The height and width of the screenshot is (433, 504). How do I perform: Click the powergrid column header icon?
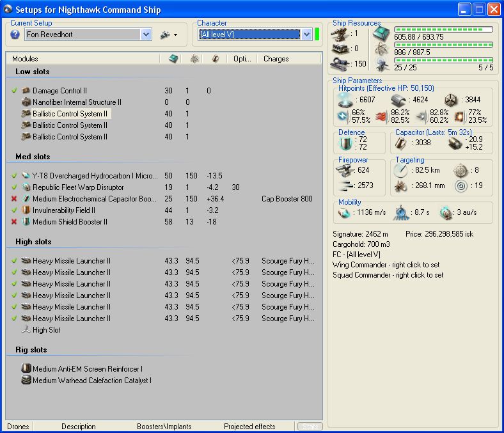[x=194, y=58]
